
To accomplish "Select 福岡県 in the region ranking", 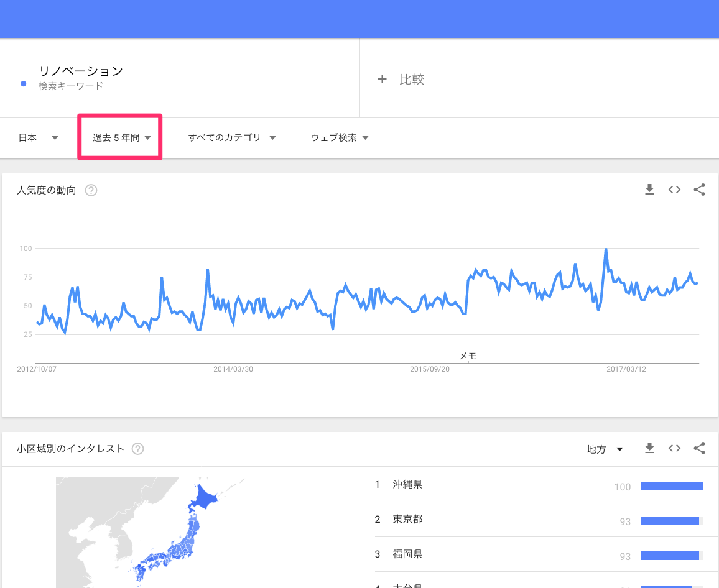I will 408,554.
